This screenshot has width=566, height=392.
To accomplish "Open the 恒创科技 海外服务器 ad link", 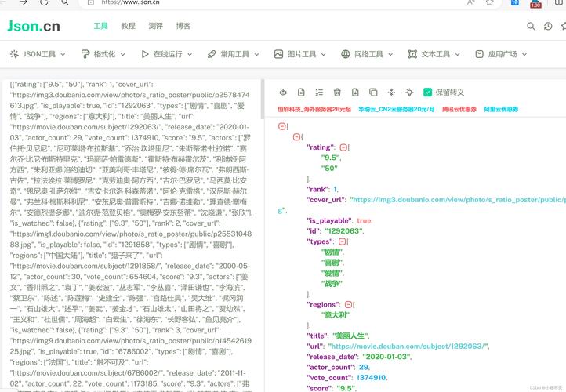I will (314, 109).
